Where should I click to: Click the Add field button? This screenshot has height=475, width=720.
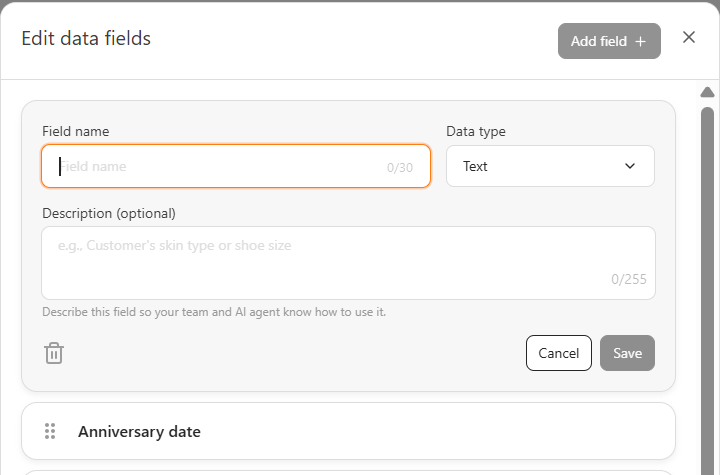pyautogui.click(x=609, y=41)
